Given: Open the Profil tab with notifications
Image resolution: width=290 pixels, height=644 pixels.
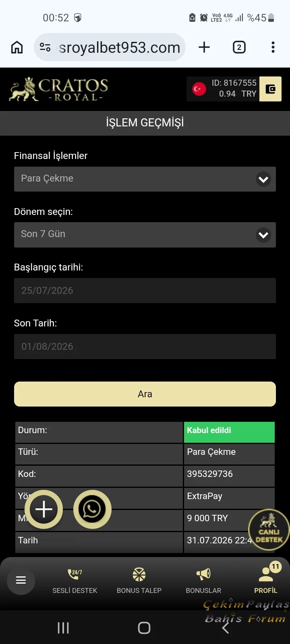Looking at the screenshot, I should [x=266, y=579].
